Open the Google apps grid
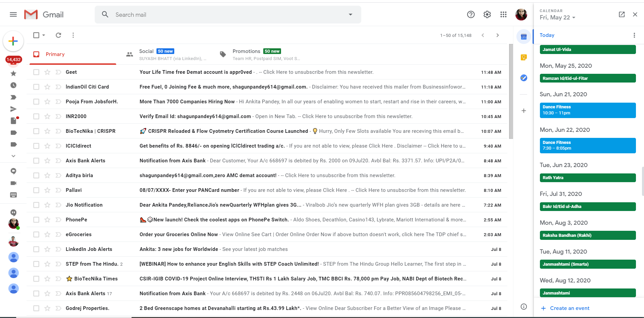Screen dimensions: 644x318 pyautogui.click(x=503, y=14)
